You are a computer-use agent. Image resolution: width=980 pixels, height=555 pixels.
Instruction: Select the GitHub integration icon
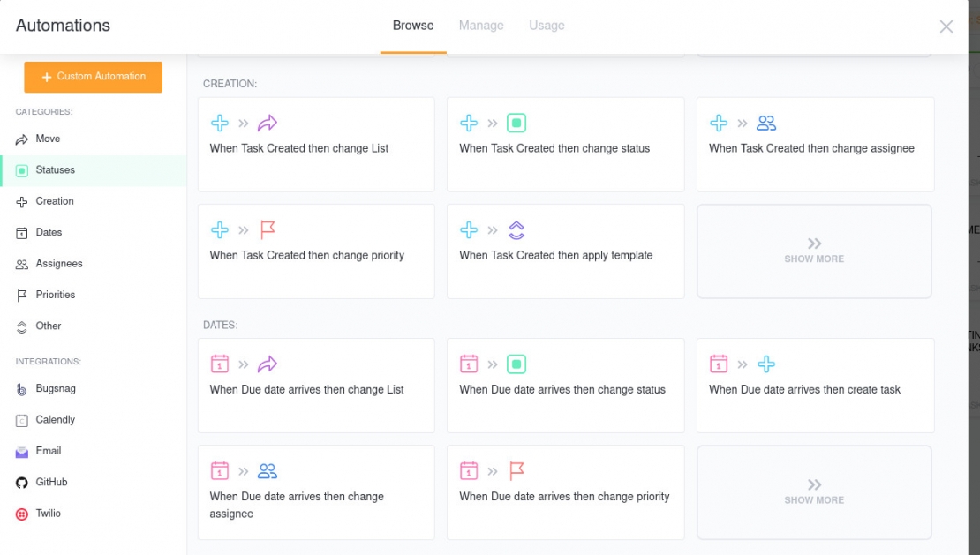[x=24, y=482]
